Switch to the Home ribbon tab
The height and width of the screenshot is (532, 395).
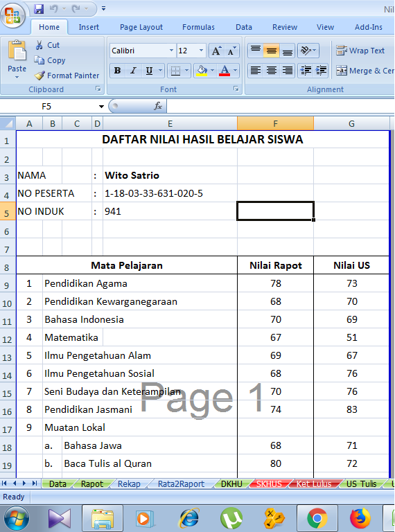49,27
